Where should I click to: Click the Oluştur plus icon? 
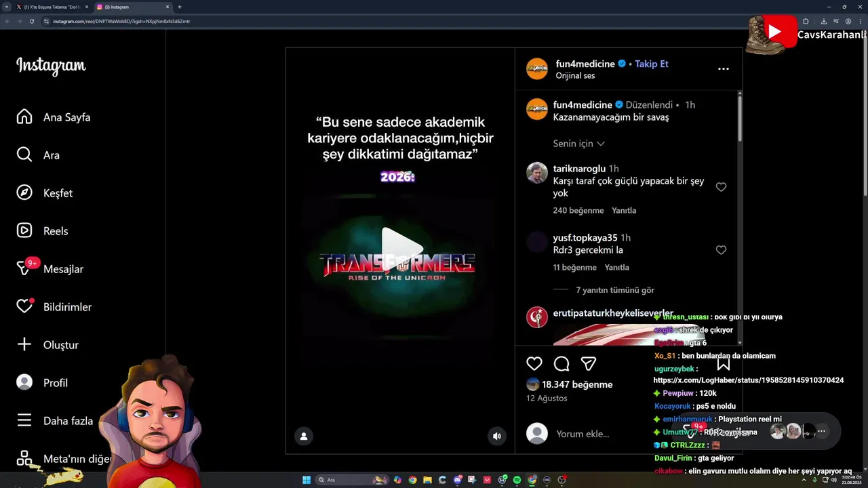[24, 344]
